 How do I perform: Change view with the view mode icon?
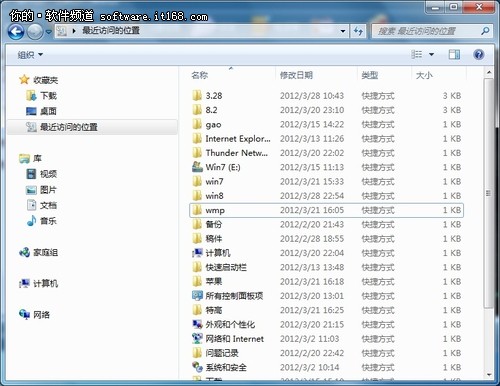coord(416,54)
